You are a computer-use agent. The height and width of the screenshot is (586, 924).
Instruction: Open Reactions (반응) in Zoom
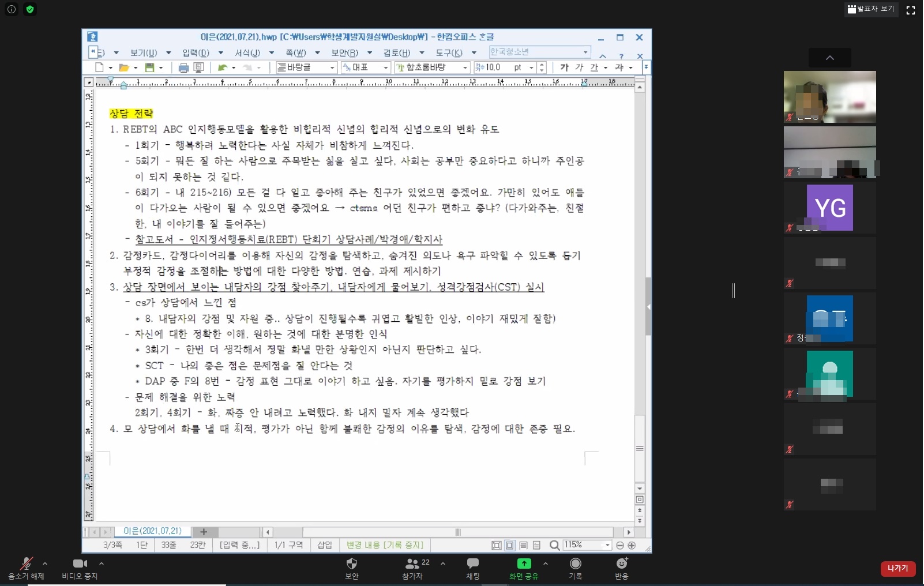[x=622, y=568]
